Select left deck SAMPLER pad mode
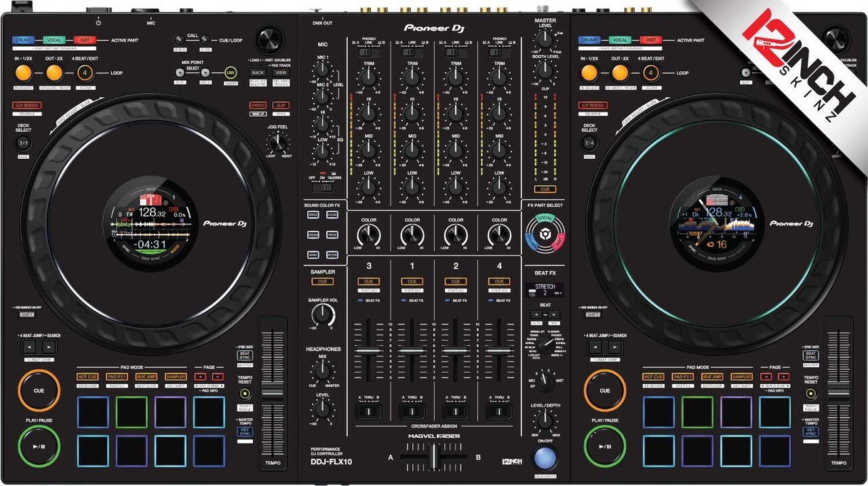This screenshot has height=486, width=868. [x=176, y=377]
